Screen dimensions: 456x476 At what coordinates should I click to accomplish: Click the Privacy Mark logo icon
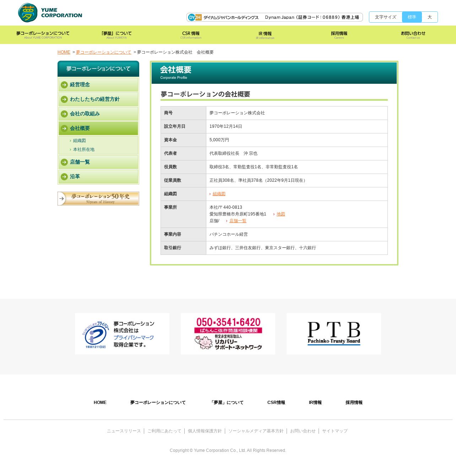click(x=96, y=335)
